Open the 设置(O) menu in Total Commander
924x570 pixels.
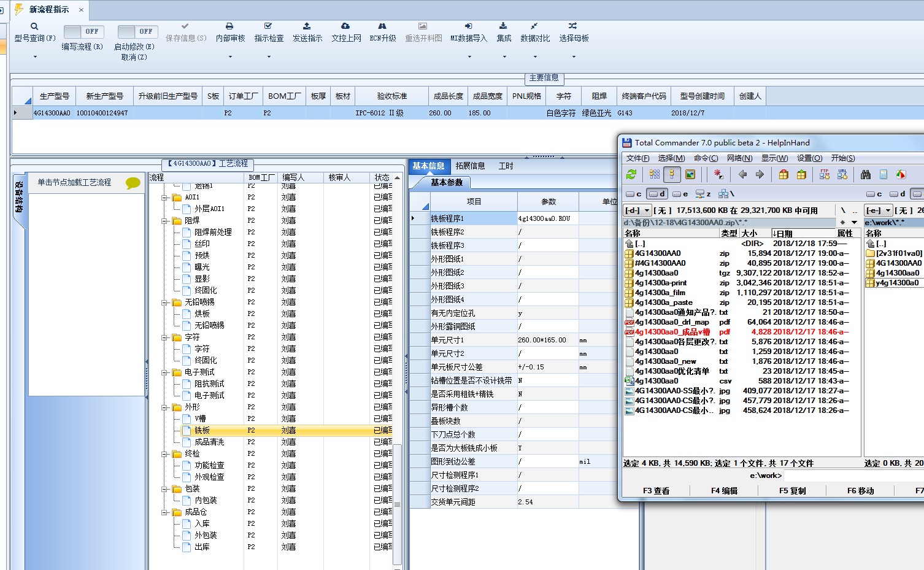[809, 158]
